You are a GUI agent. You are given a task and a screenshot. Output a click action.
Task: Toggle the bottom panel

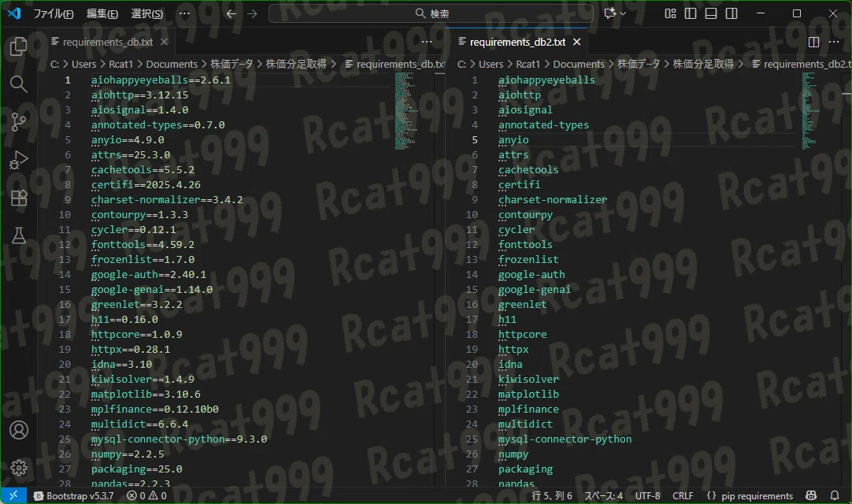pyautogui.click(x=711, y=13)
